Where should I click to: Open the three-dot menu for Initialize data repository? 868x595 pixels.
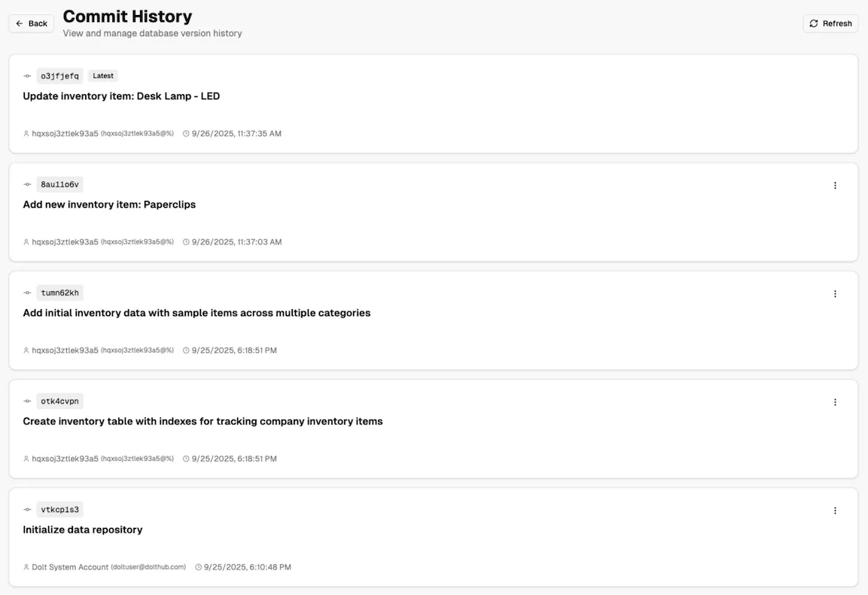coord(835,510)
